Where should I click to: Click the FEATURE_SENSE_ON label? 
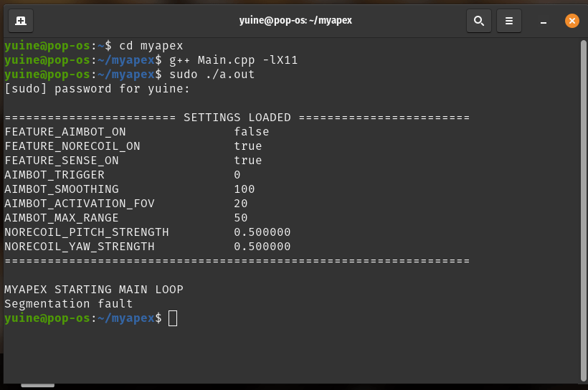[x=62, y=161]
